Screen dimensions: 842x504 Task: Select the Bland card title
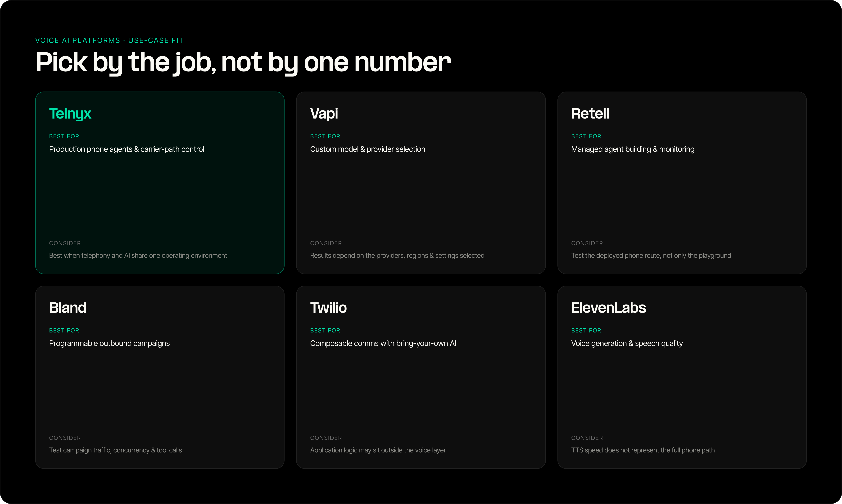coord(68,308)
